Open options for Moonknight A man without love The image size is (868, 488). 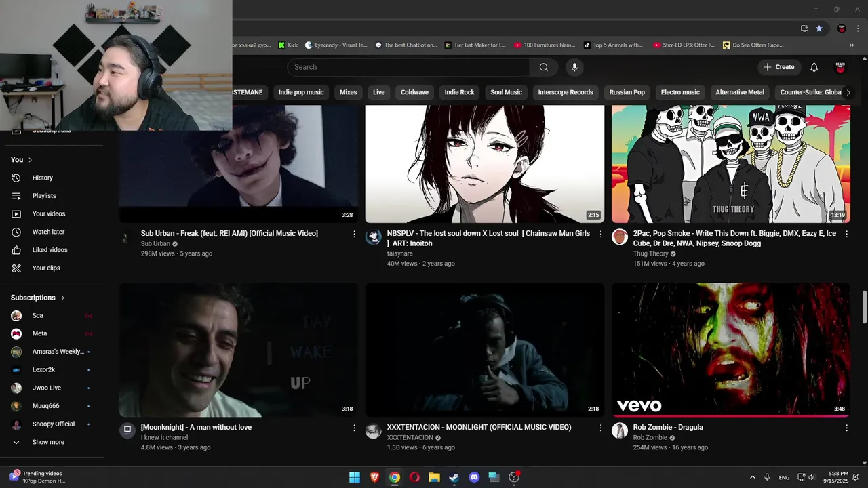354,428
